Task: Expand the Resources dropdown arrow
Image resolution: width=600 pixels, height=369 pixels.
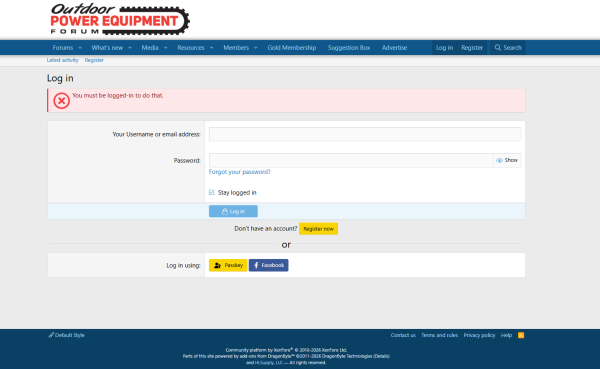Action: click(211, 48)
